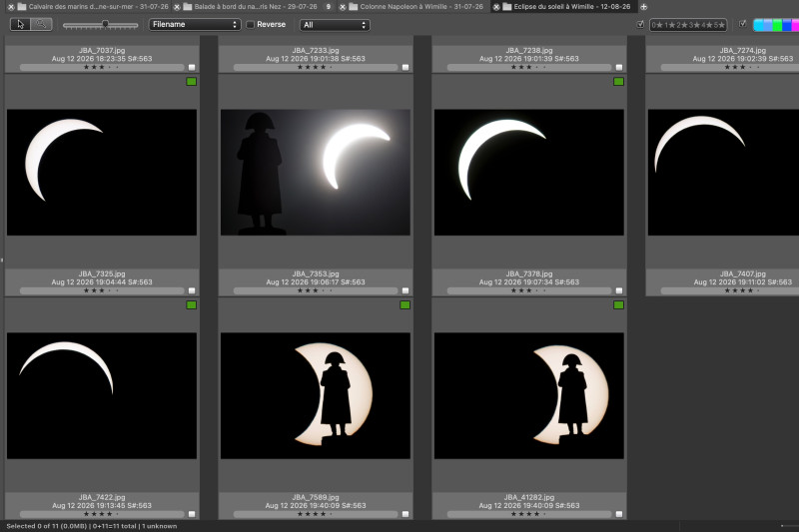Tag JBA_7353.jpg using its checkbox
The image size is (799, 532).
[x=405, y=290]
